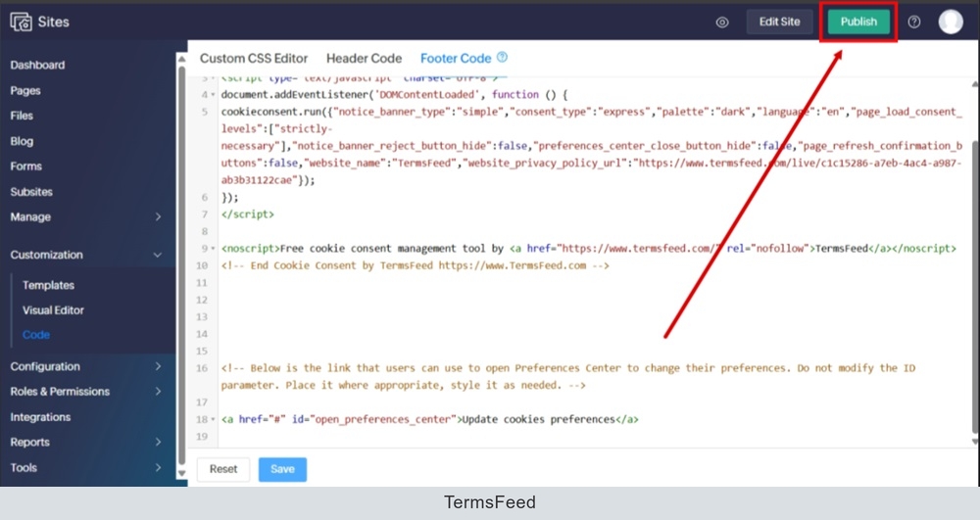Select Code under Customization

[x=35, y=335]
